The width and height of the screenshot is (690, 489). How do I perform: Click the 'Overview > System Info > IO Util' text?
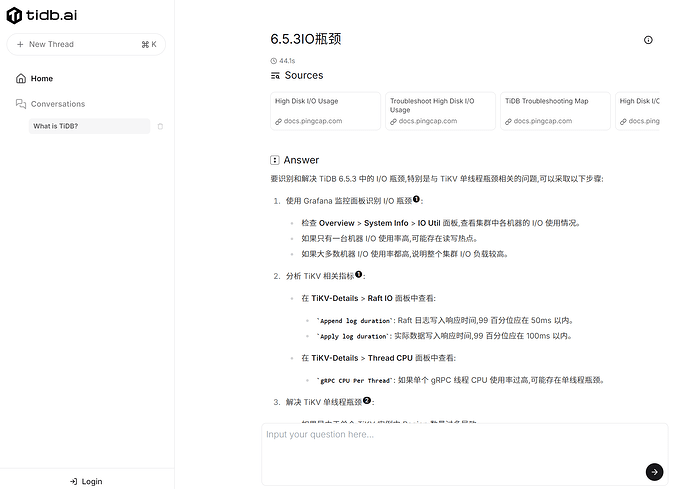380,223
